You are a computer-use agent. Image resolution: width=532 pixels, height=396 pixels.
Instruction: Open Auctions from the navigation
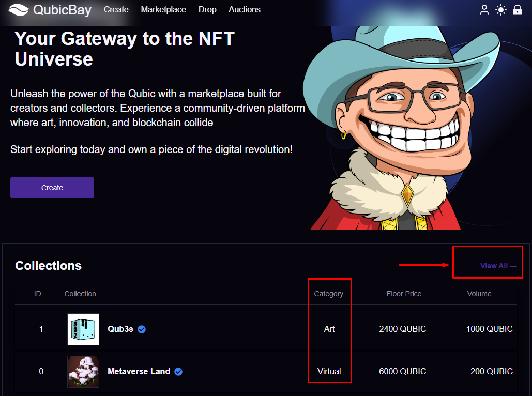pyautogui.click(x=244, y=9)
